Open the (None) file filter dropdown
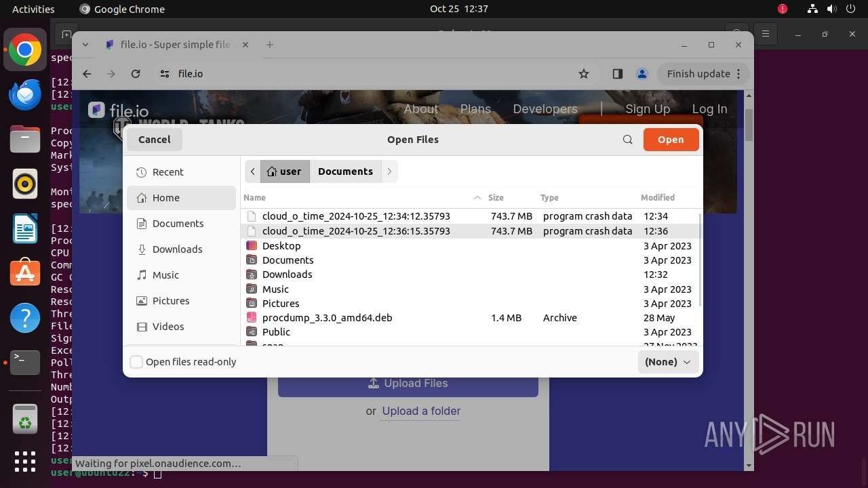Image resolution: width=868 pixels, height=488 pixels. point(668,362)
